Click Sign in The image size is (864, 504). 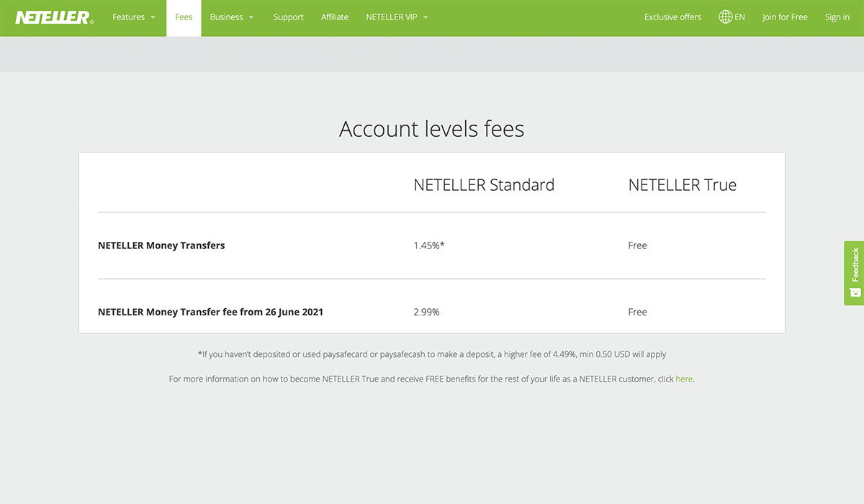[837, 17]
